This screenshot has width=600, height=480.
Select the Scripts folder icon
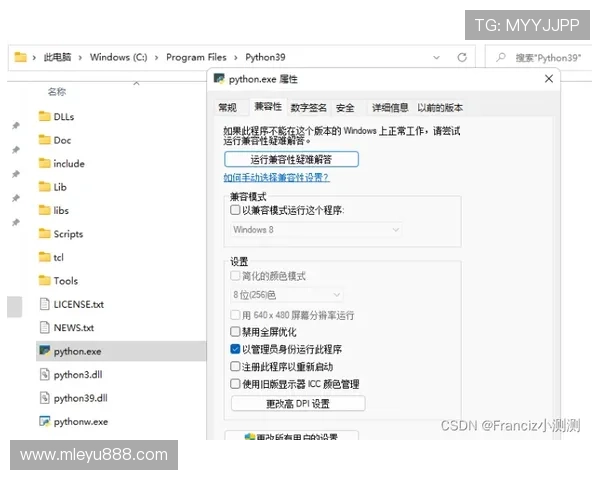tap(45, 233)
